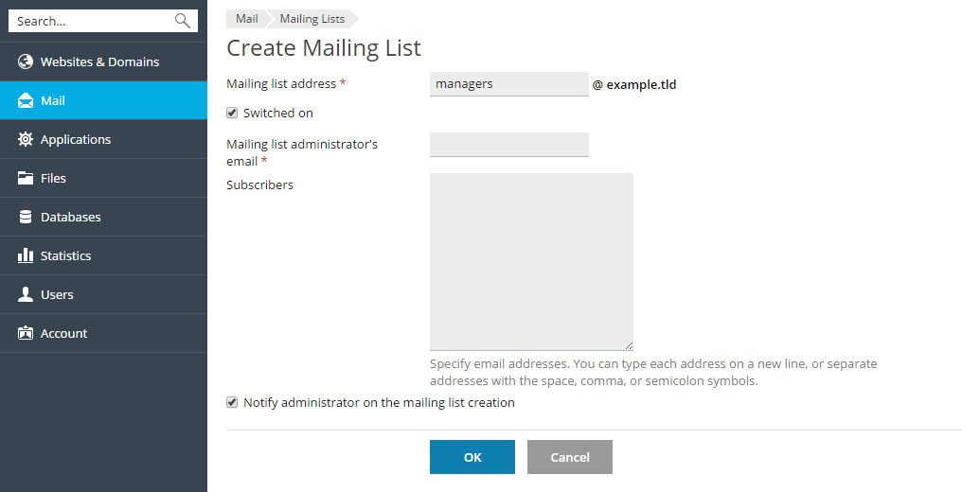The height and width of the screenshot is (492, 980).
Task: Click the search magnifier icon
Action: click(183, 21)
